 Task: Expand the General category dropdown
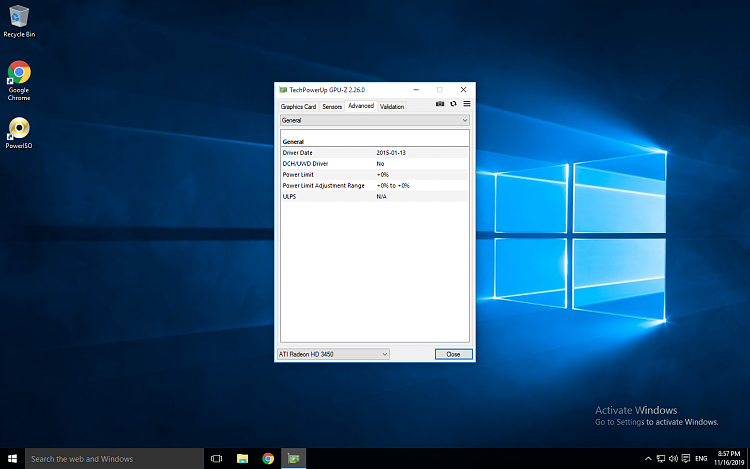point(375,120)
